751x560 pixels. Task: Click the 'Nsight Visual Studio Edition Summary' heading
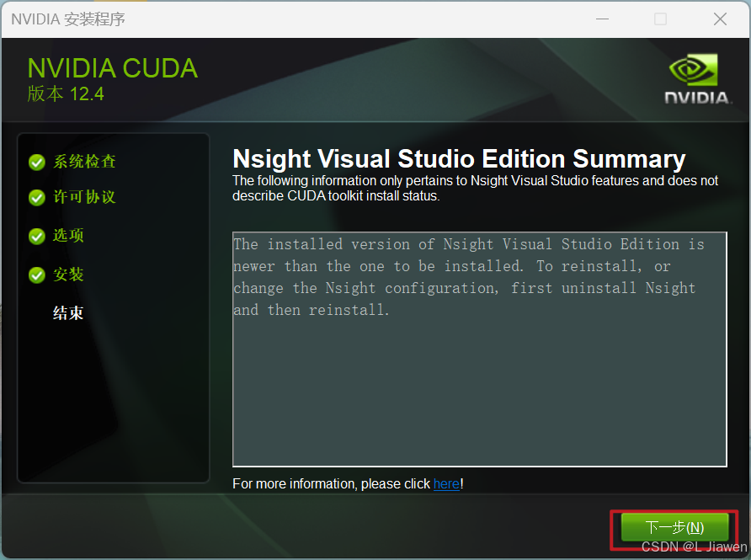point(459,158)
